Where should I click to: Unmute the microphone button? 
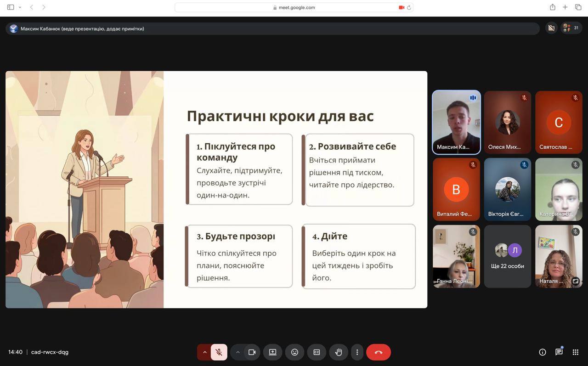219,352
